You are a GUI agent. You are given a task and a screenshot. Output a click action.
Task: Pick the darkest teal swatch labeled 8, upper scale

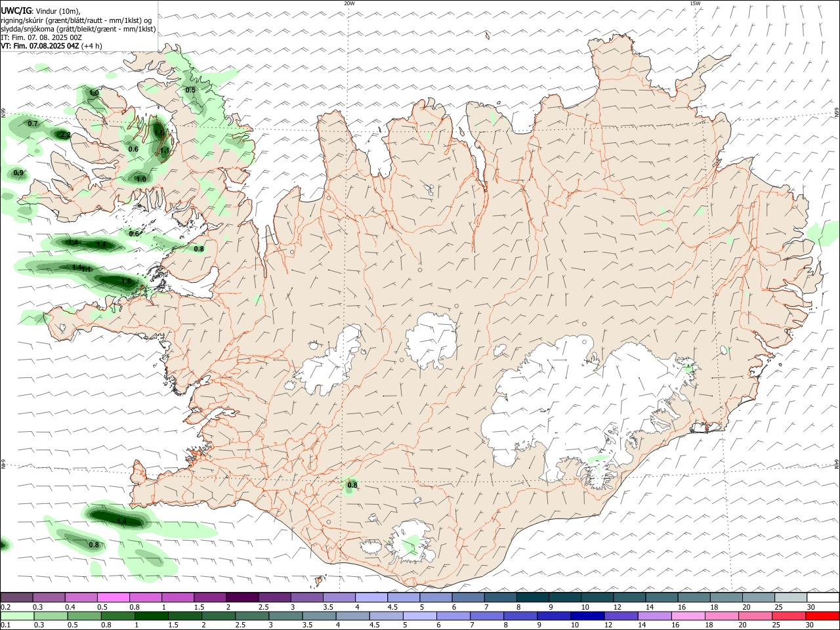point(532,597)
